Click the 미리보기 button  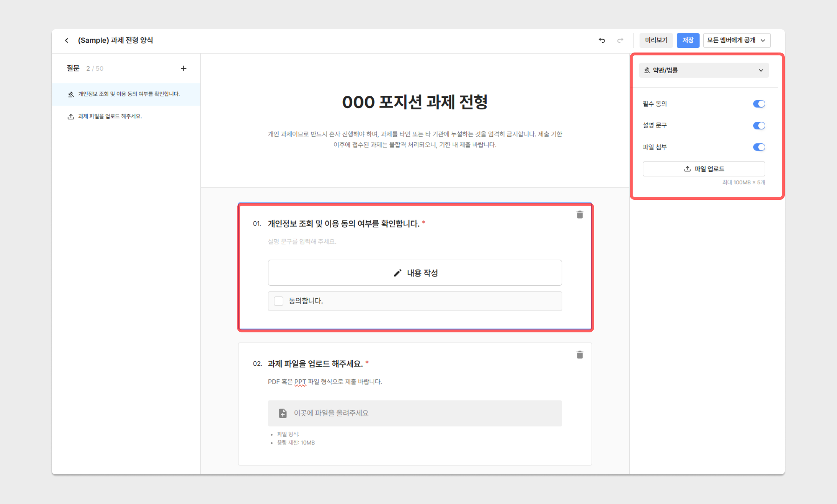656,40
